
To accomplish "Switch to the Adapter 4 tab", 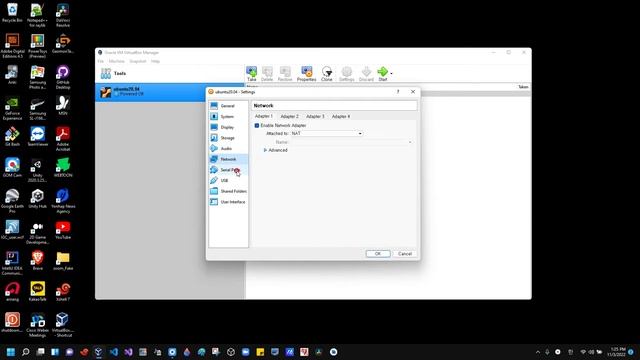I will point(341,116).
